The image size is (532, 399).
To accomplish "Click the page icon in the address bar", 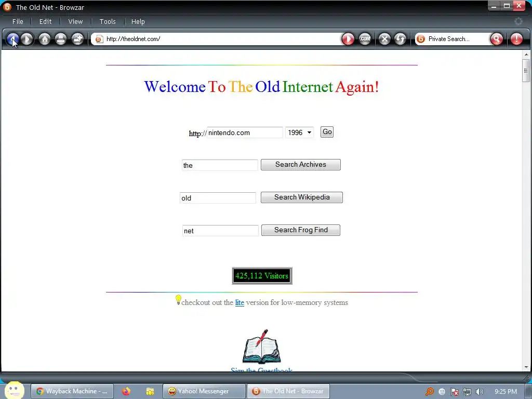I will pos(99,39).
